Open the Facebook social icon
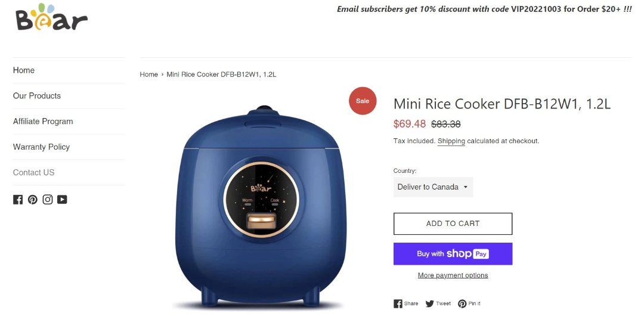 18,200
